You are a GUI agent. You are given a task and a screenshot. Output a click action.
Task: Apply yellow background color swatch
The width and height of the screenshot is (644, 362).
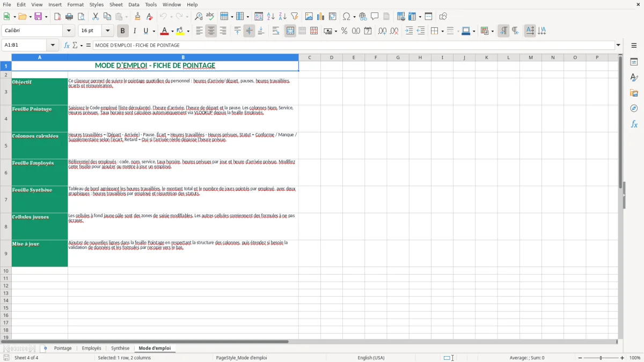(180, 31)
